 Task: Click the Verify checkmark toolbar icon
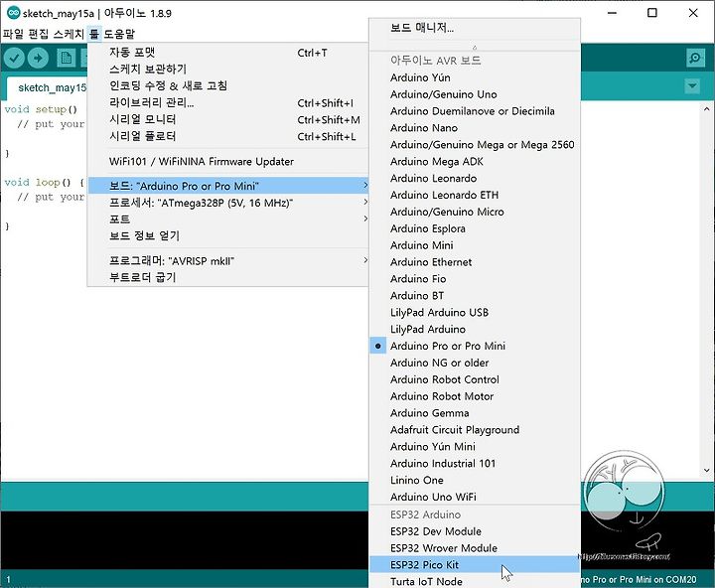coord(14,58)
